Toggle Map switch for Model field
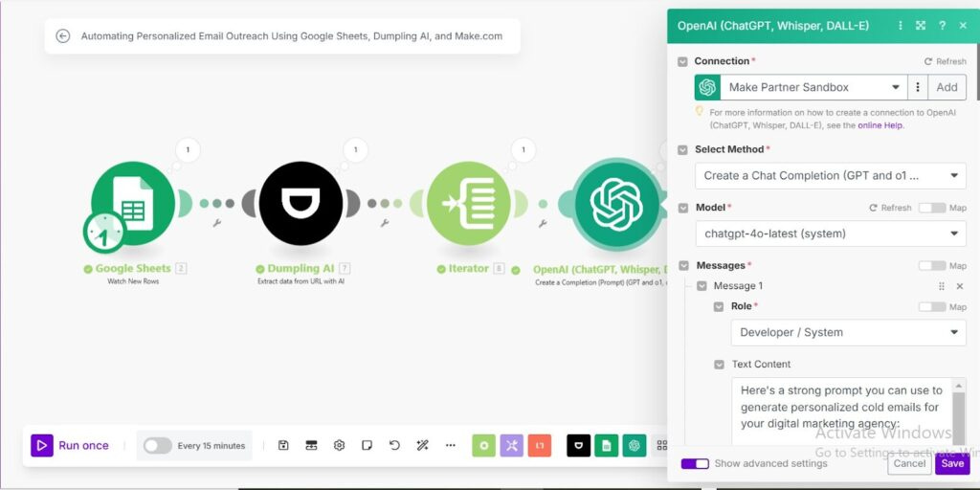The height and width of the screenshot is (490, 980). (932, 208)
